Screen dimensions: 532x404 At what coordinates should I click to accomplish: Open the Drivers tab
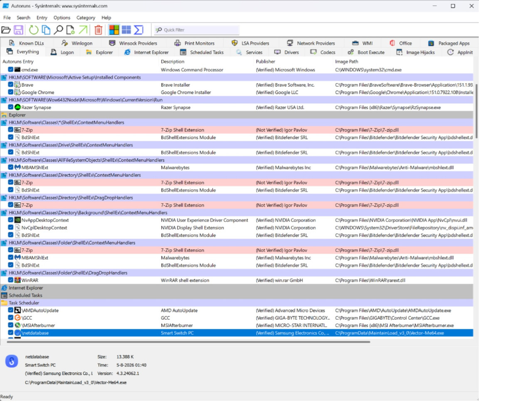287,52
